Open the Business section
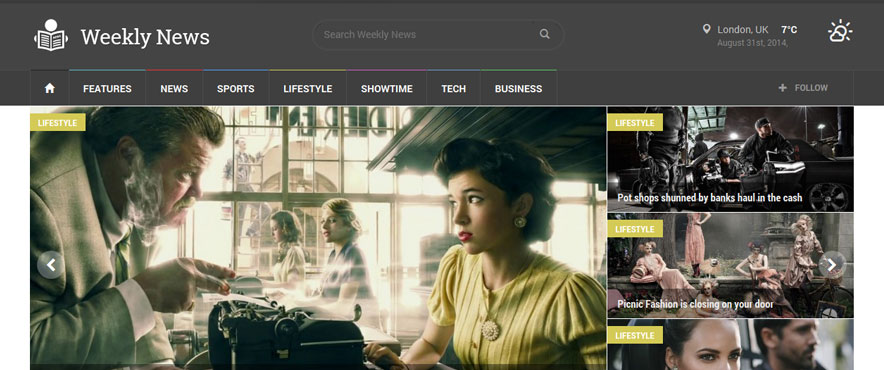Image resolution: width=884 pixels, height=370 pixels. point(519,89)
